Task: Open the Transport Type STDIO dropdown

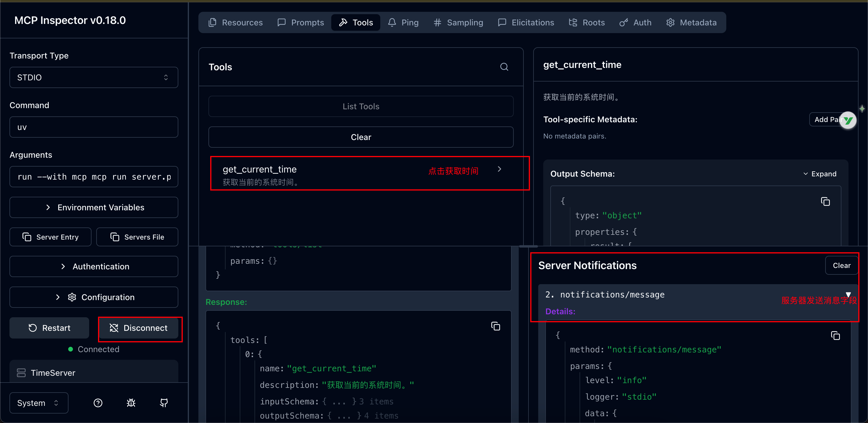Action: click(x=94, y=77)
